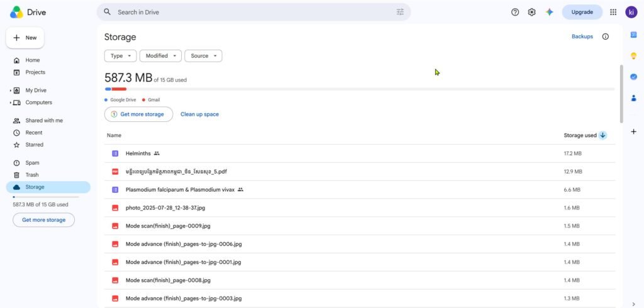Click the Upgrade button
This screenshot has width=644, height=308.
click(x=582, y=12)
